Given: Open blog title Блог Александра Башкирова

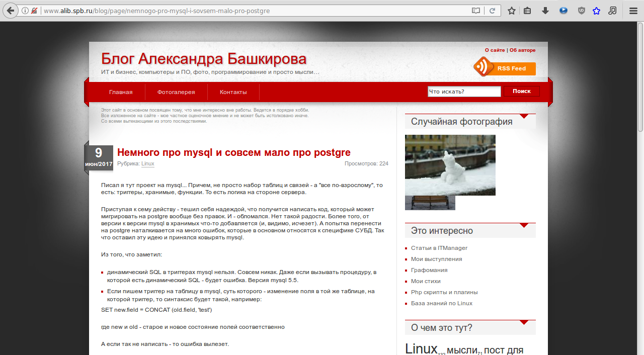Looking at the screenshot, I should point(204,59).
